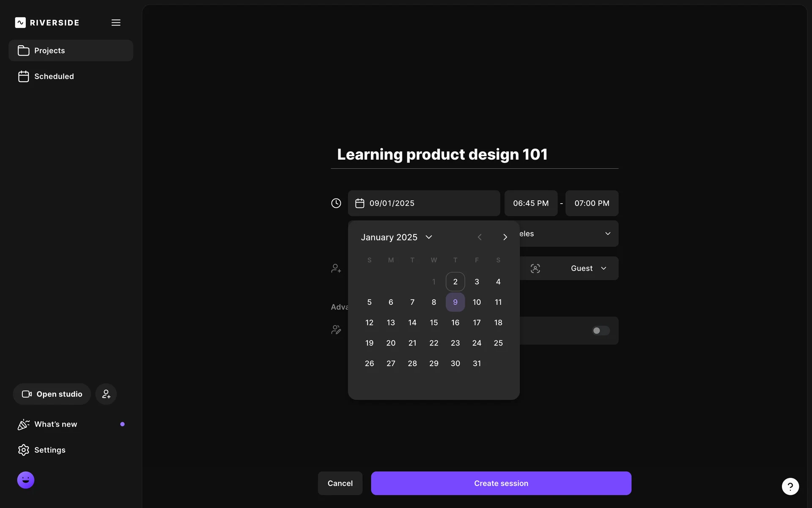
Task: Select January 16 in the calendar
Action: pyautogui.click(x=455, y=323)
